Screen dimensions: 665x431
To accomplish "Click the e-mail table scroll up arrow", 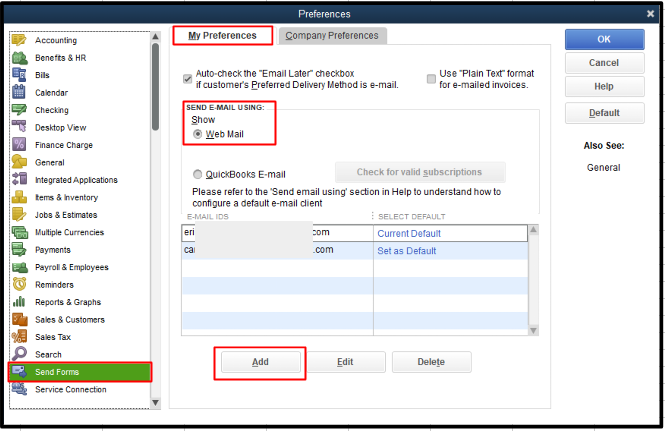I will point(534,229).
